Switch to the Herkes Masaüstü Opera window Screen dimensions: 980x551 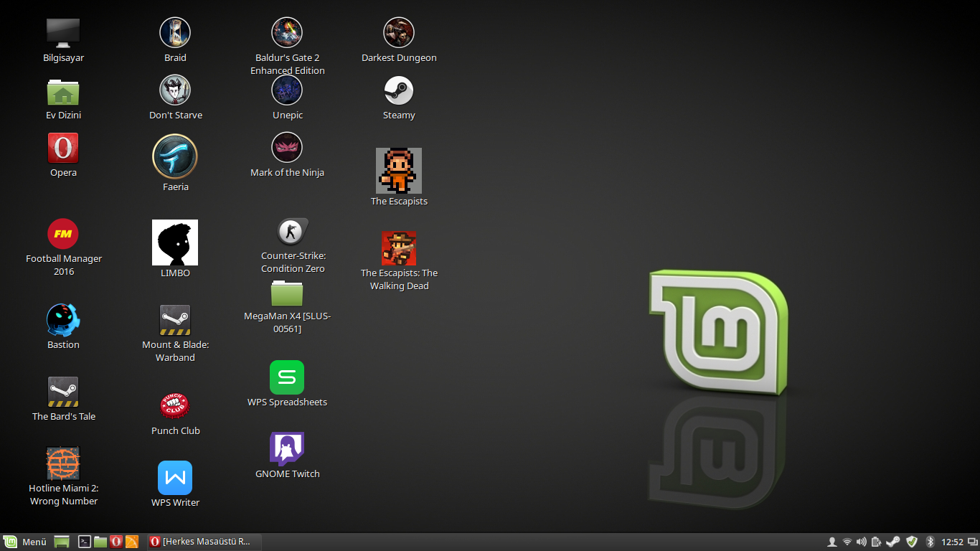pyautogui.click(x=204, y=542)
